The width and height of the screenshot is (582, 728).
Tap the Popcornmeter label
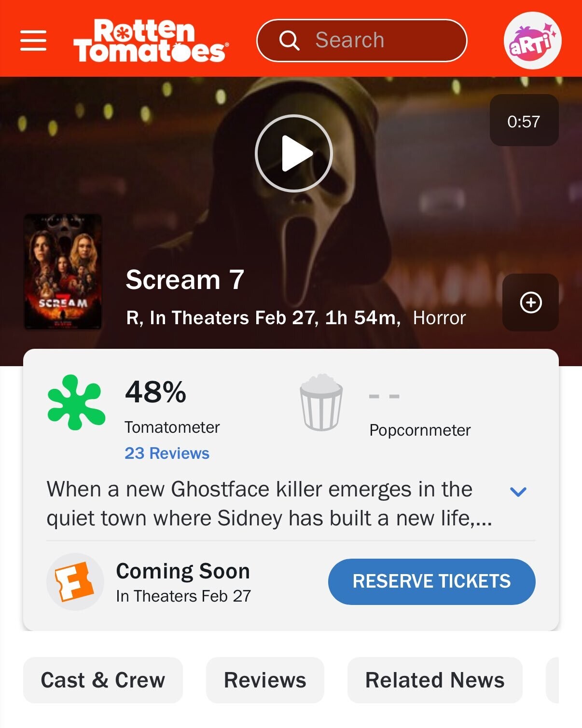click(420, 430)
